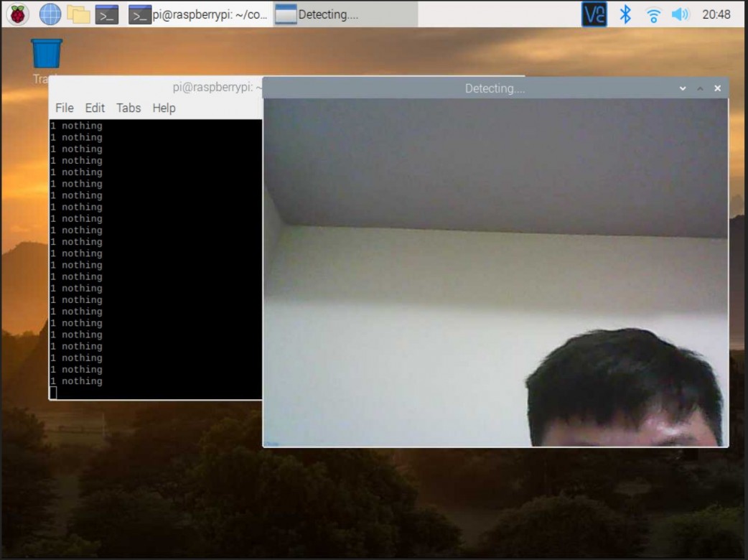
Task: Open the terminal Tabs menu
Action: [x=128, y=108]
